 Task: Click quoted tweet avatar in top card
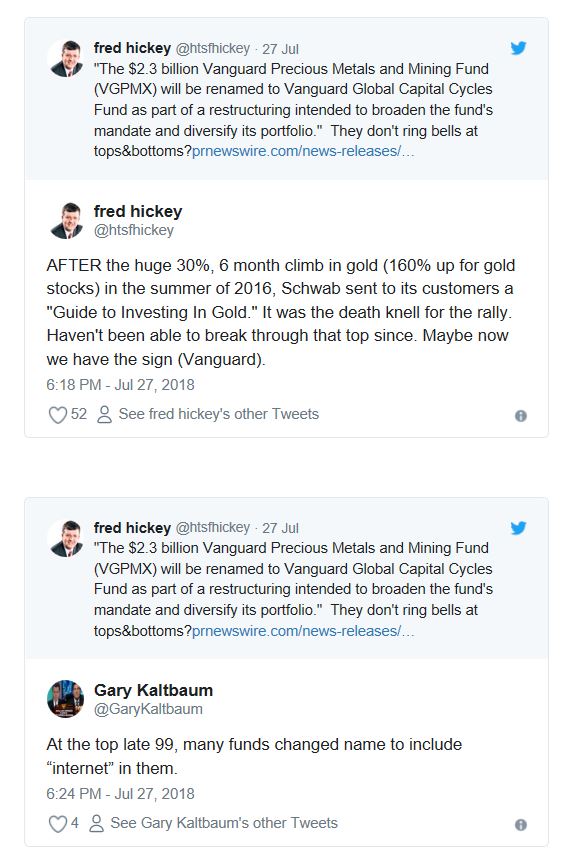coord(66,58)
